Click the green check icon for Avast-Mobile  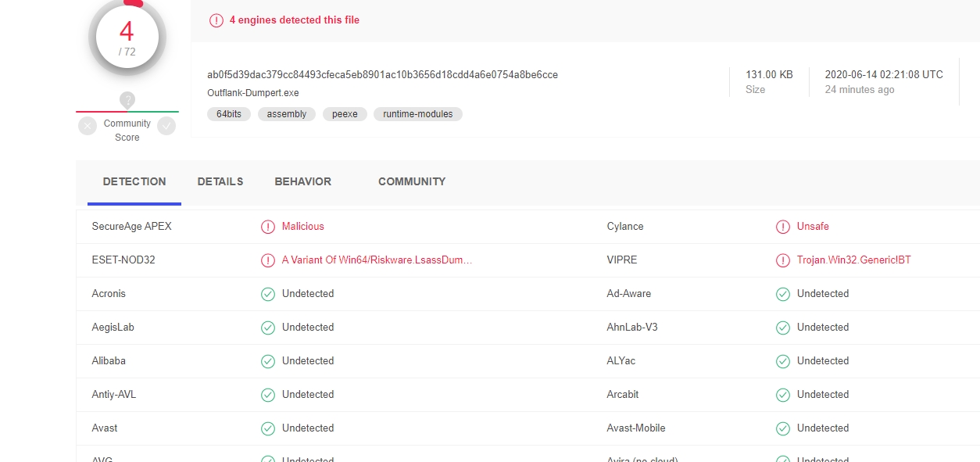click(783, 428)
